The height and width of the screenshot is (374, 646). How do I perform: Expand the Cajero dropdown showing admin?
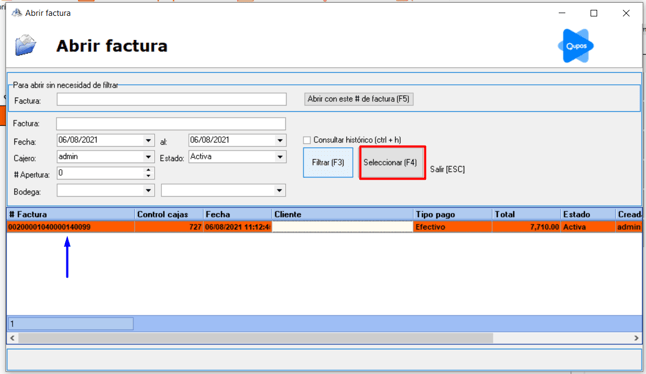[x=148, y=157]
